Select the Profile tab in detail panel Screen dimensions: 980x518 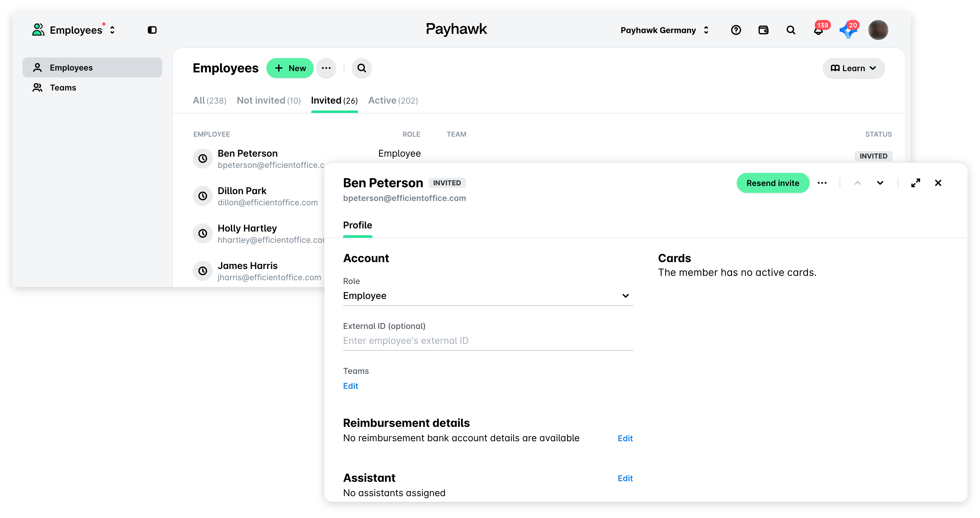(358, 225)
